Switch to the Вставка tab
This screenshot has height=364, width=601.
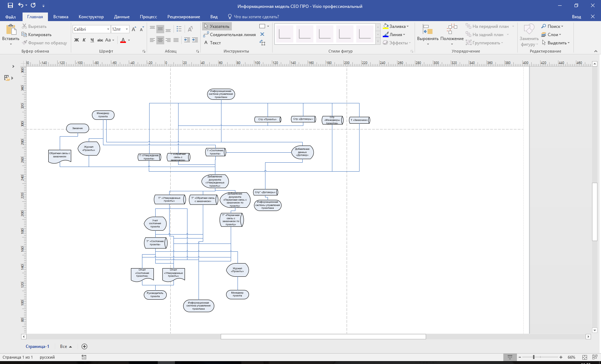pyautogui.click(x=61, y=17)
